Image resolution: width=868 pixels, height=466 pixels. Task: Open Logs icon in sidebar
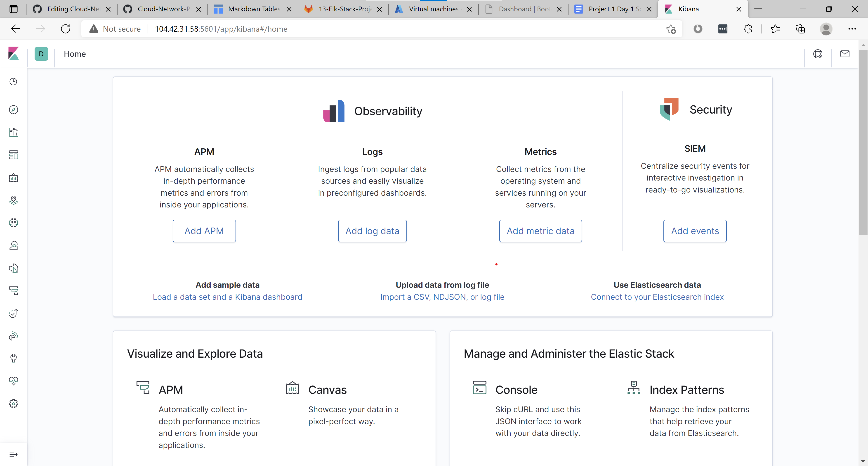click(14, 268)
